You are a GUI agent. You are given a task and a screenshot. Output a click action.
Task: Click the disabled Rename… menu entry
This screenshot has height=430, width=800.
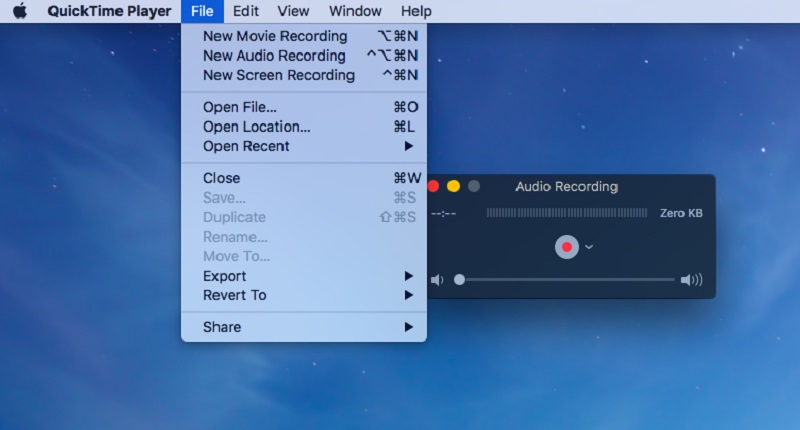[x=304, y=237]
